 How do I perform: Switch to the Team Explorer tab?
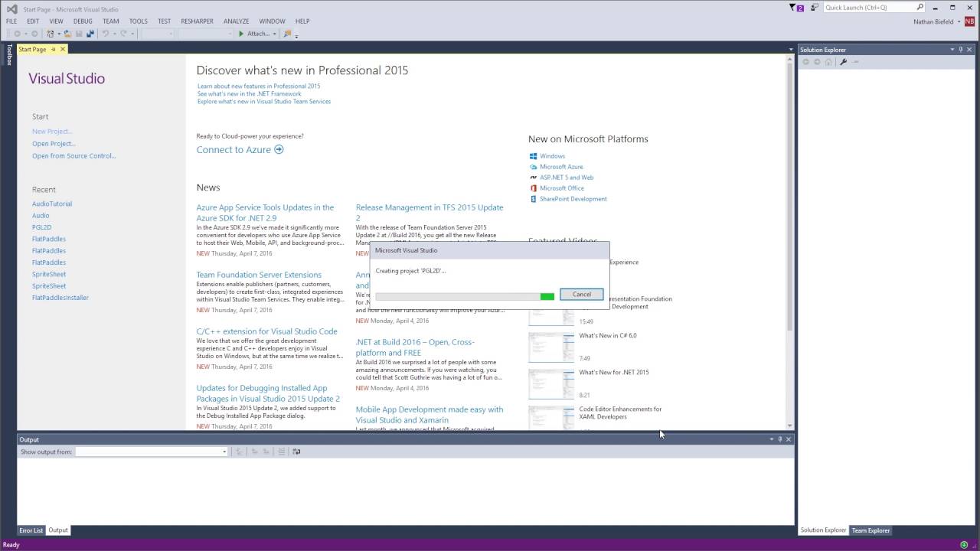(871, 530)
